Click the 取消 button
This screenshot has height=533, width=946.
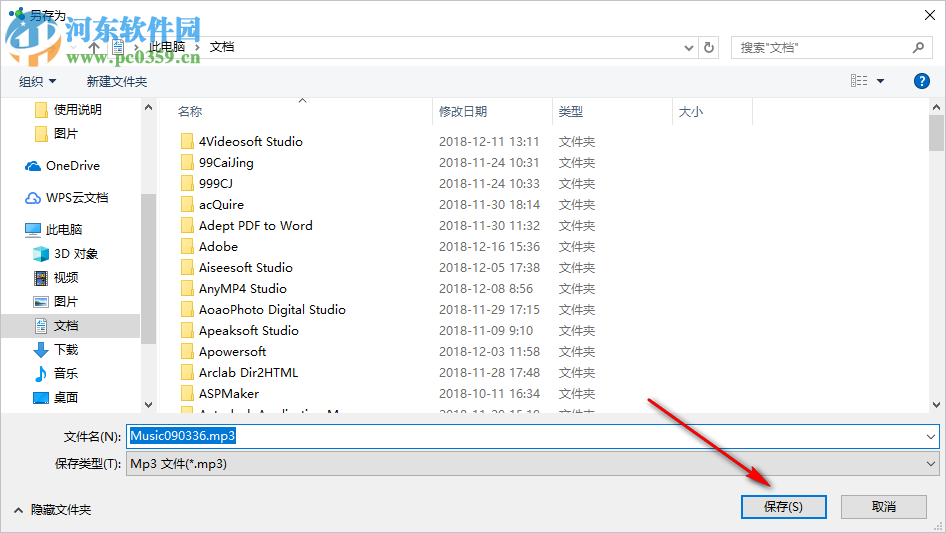[x=884, y=506]
